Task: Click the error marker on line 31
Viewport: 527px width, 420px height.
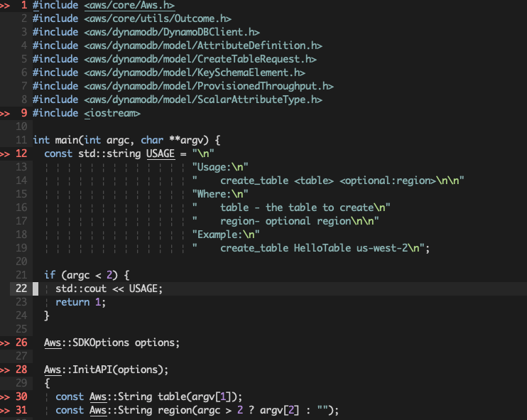Action: click(5, 410)
